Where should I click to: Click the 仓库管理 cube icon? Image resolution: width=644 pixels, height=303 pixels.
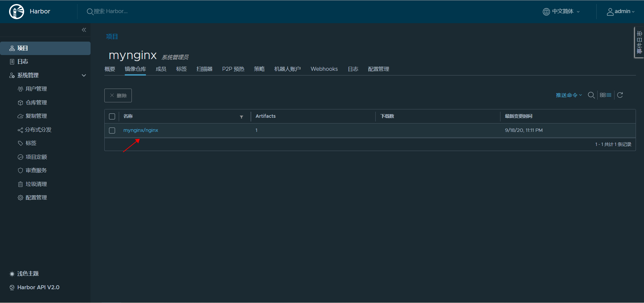(x=20, y=103)
